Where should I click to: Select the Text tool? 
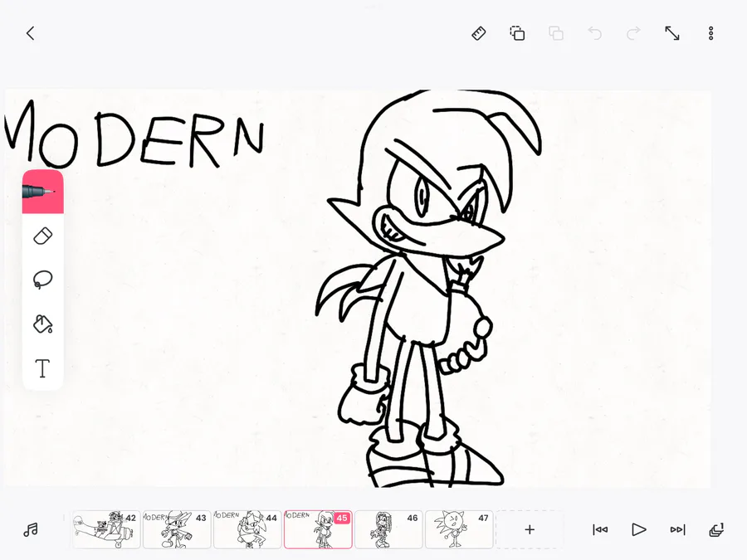43,368
